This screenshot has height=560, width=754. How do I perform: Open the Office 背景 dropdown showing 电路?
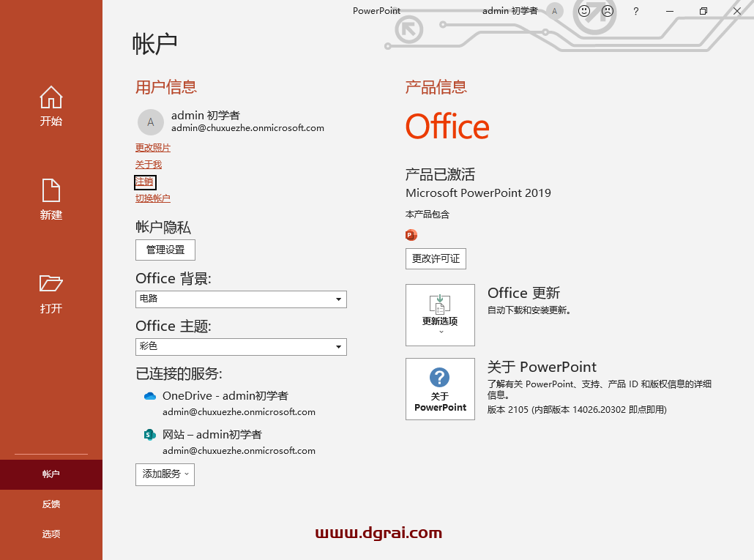(x=241, y=299)
